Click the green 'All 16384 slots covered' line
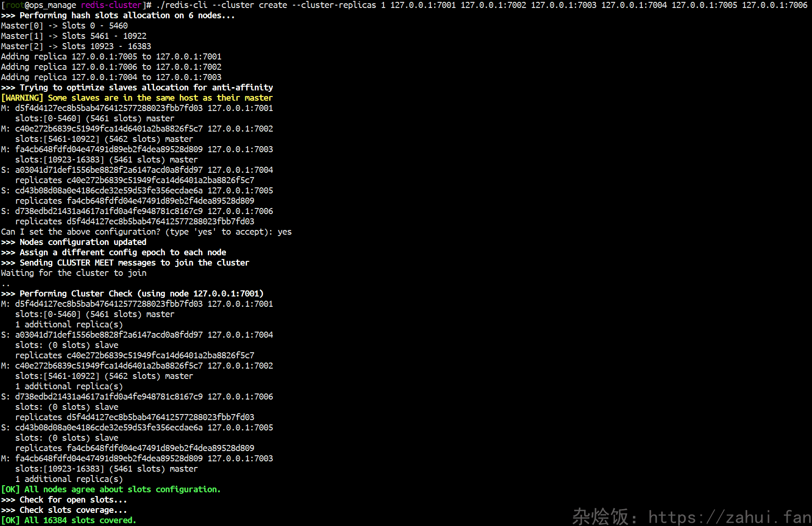 coord(68,520)
